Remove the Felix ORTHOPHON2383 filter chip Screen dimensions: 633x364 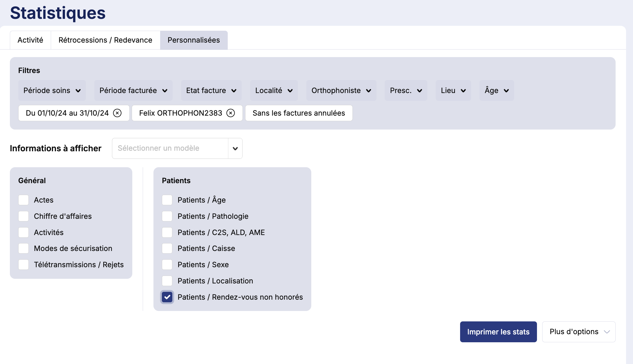coord(231,113)
